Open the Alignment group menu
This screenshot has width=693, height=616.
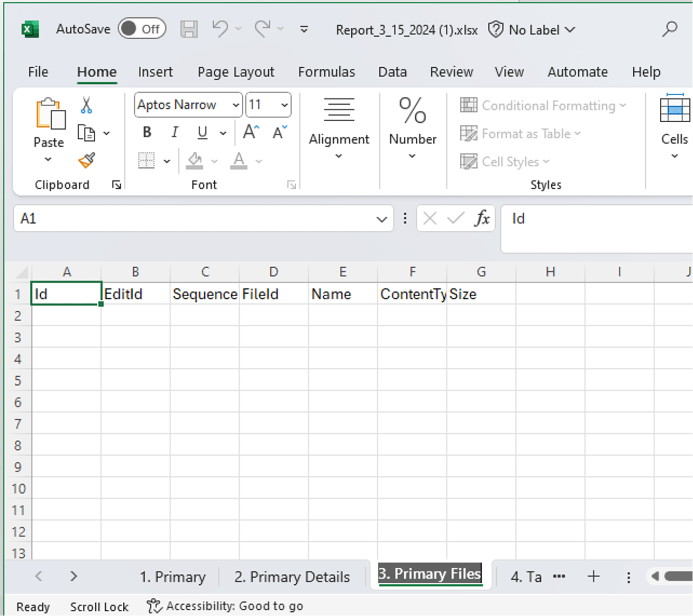pos(339,129)
